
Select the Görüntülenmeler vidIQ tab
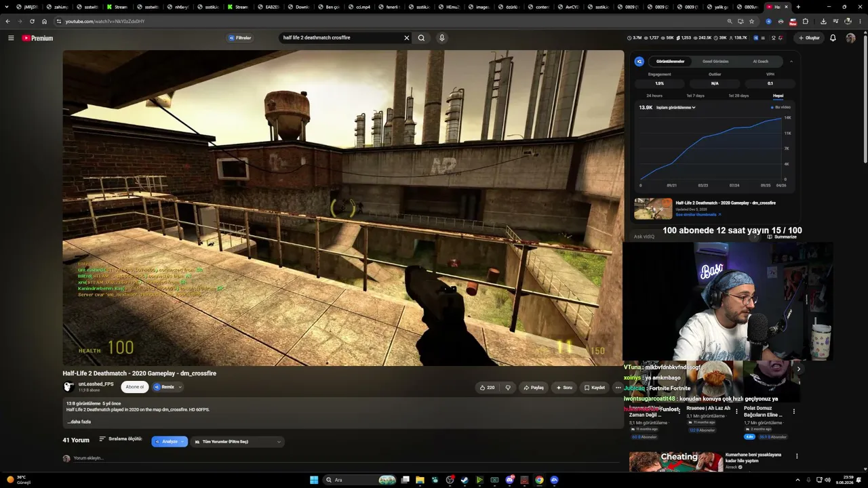pyautogui.click(x=670, y=62)
